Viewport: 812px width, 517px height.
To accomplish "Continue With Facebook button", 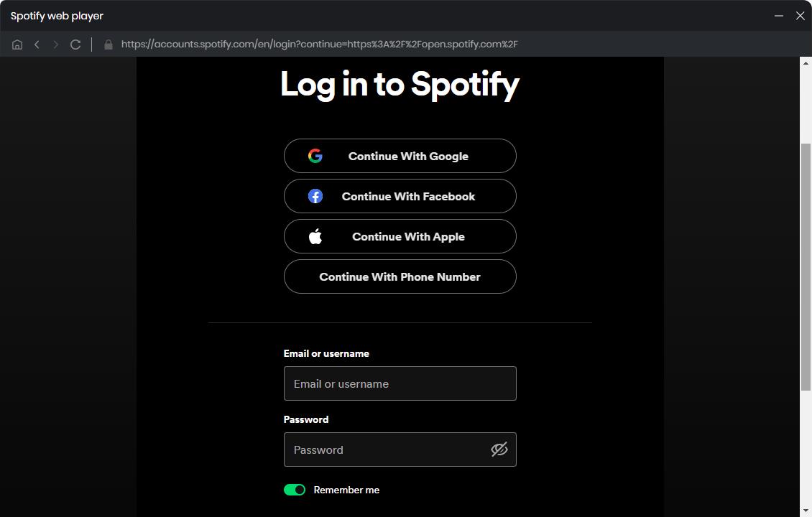I will coord(400,196).
